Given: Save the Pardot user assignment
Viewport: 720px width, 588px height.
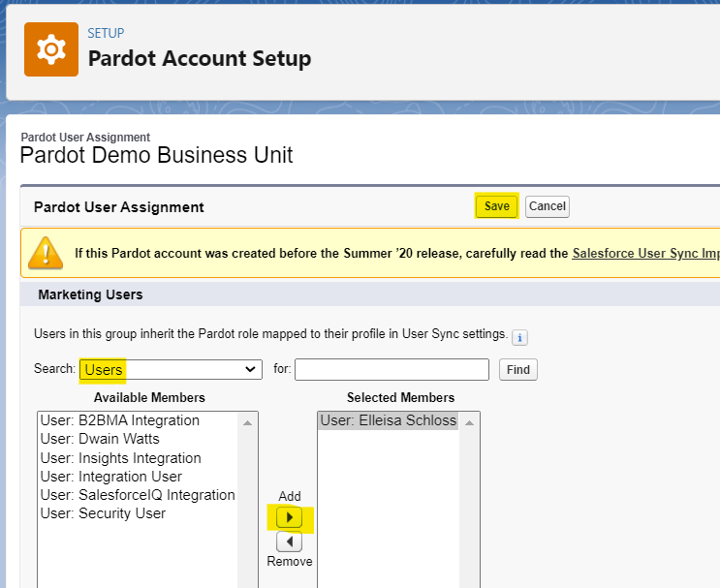Looking at the screenshot, I should [496, 206].
